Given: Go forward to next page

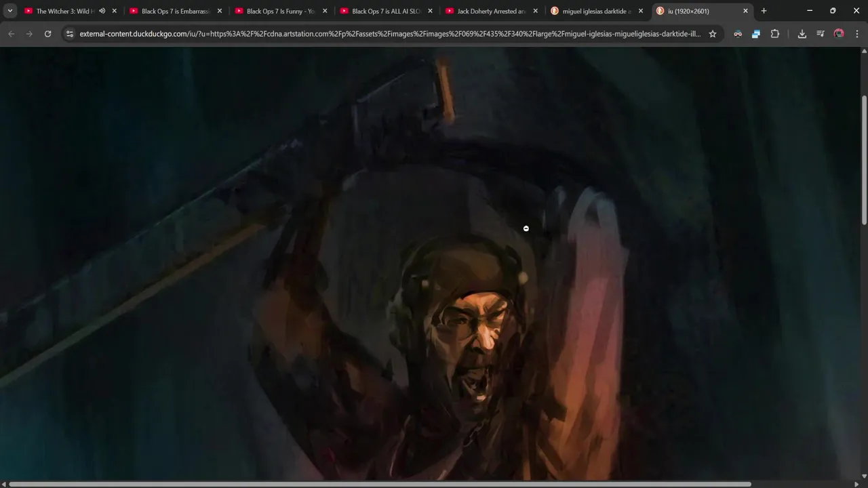Looking at the screenshot, I should 29,34.
